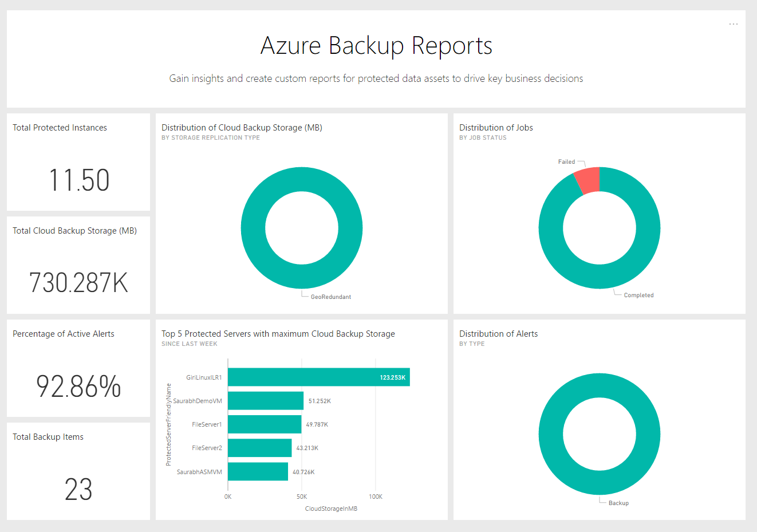Image resolution: width=757 pixels, height=532 pixels.
Task: Click the FileServer2 axis label
Action: point(207,448)
